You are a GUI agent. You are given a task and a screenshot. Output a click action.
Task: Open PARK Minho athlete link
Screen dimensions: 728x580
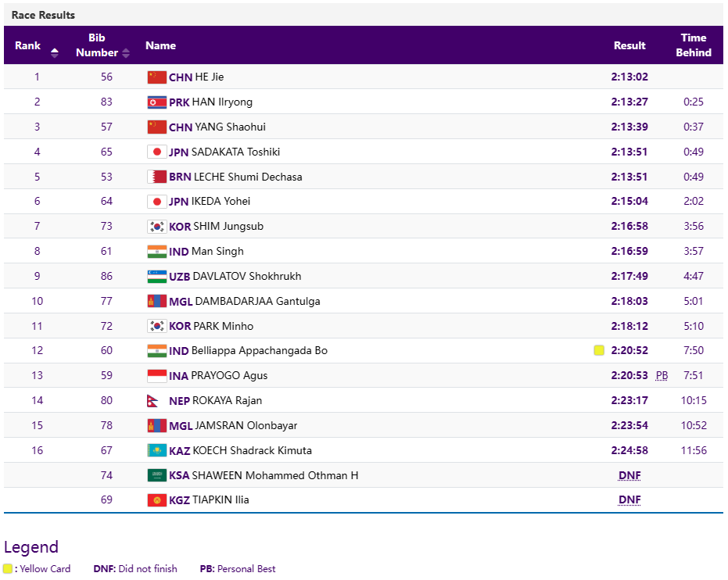point(224,326)
